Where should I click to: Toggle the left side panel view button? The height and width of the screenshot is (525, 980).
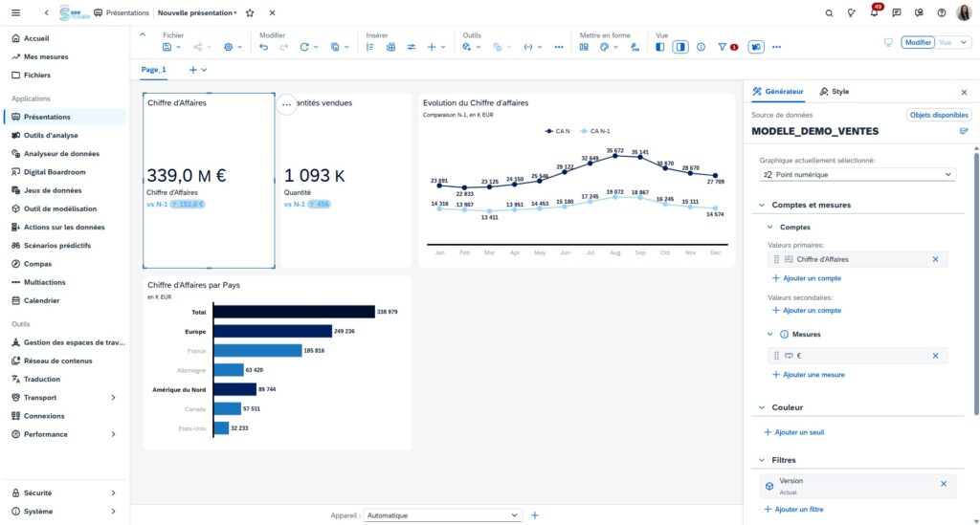click(660, 47)
